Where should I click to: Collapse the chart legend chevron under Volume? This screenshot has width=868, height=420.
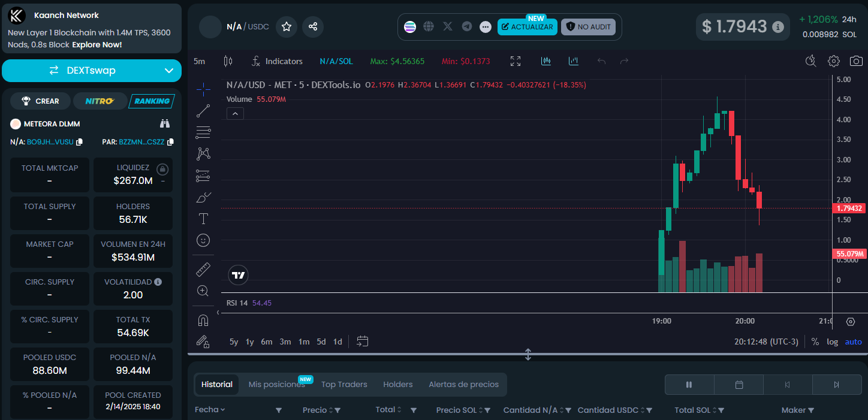pos(235,113)
